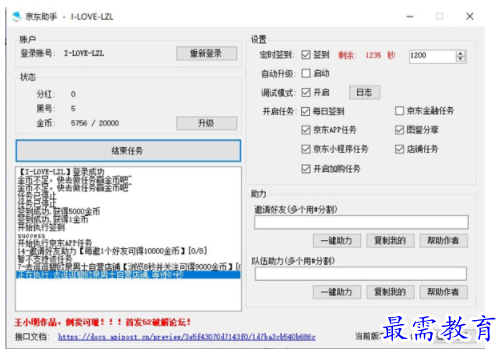Viewport: 504px width, 360px height.
Task: Toggle the 店铺任务 checkbox
Action: point(399,149)
